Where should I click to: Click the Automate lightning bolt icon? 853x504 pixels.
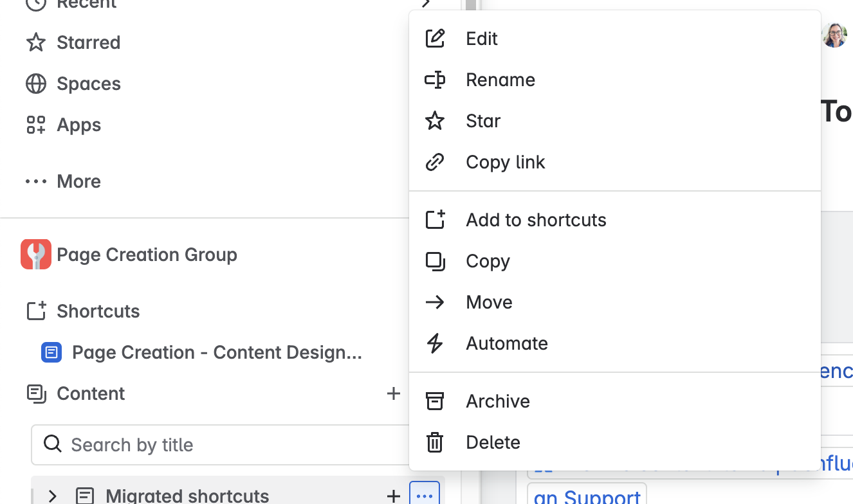tap(435, 343)
